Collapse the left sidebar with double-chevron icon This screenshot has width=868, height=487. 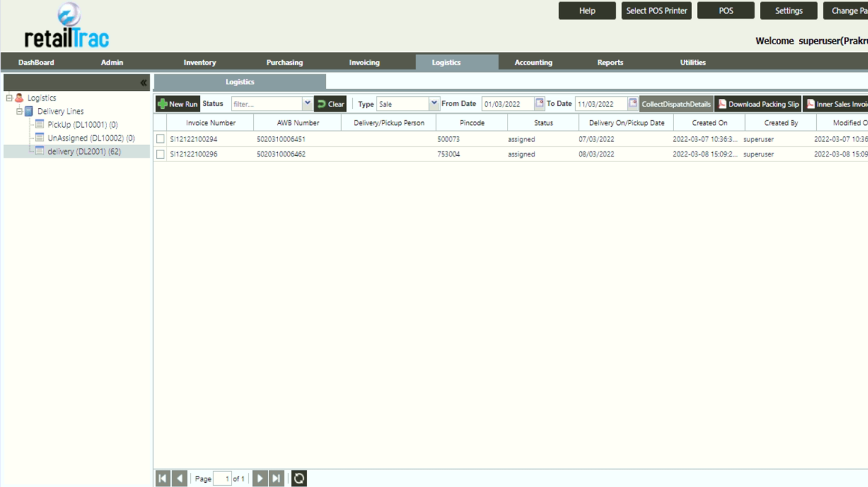[143, 83]
